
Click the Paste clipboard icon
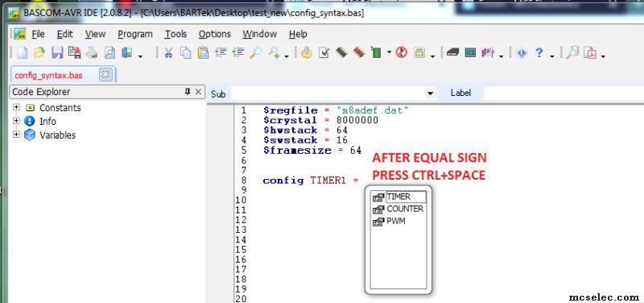(203, 52)
